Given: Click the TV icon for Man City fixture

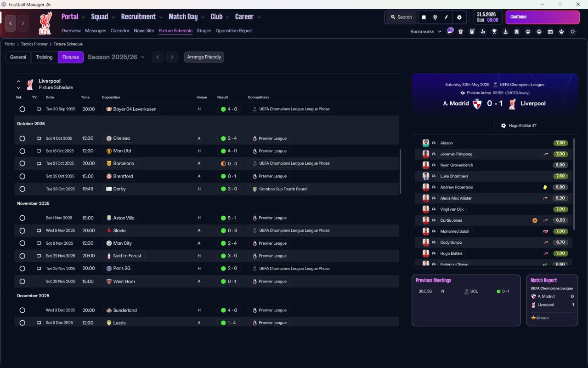Looking at the screenshot, I should click(39, 243).
